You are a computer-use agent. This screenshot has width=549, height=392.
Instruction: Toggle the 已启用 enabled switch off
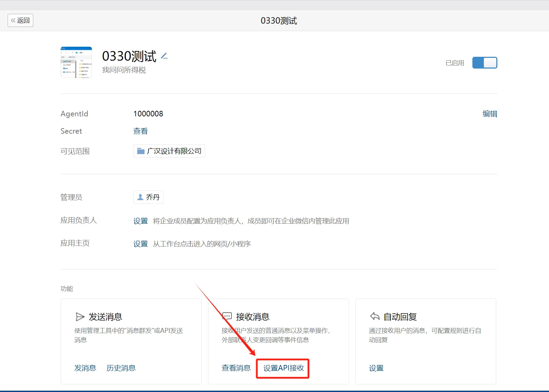pos(485,63)
